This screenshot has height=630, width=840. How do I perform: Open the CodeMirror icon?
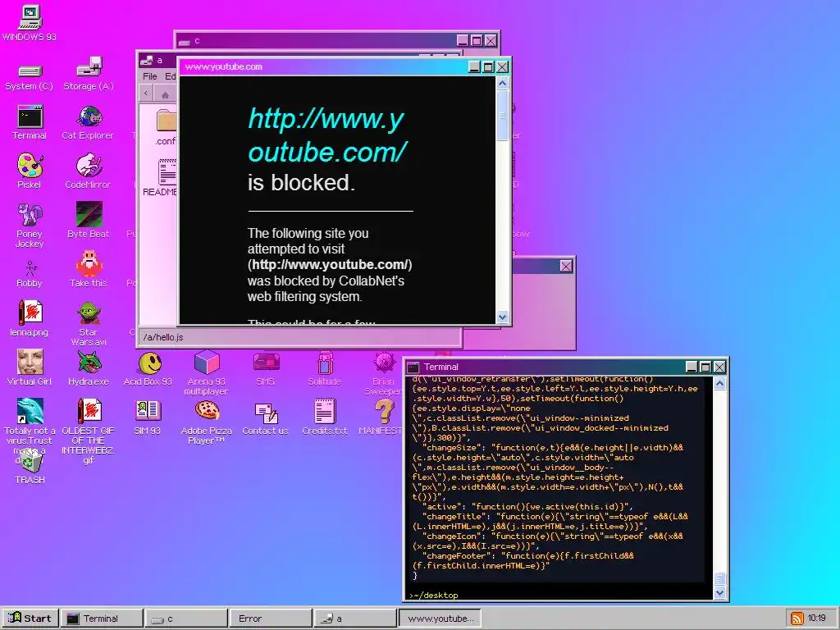click(88, 171)
